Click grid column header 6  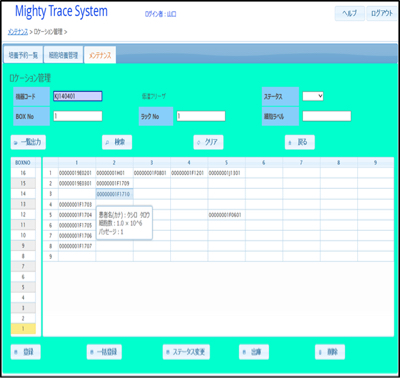pyautogui.click(x=264, y=163)
